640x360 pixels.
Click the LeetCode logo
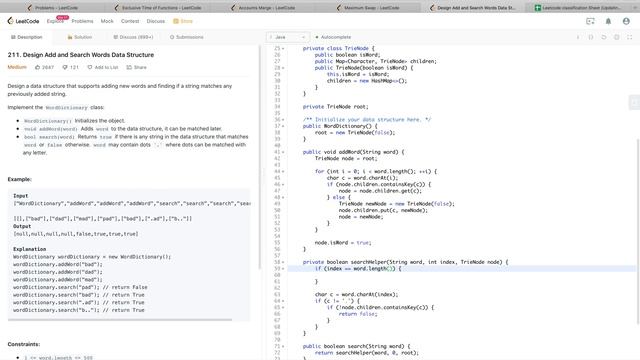23,21
